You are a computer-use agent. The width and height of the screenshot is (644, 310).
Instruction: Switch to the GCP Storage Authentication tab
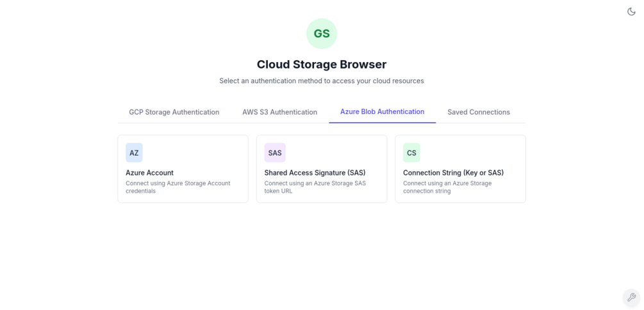click(x=174, y=112)
